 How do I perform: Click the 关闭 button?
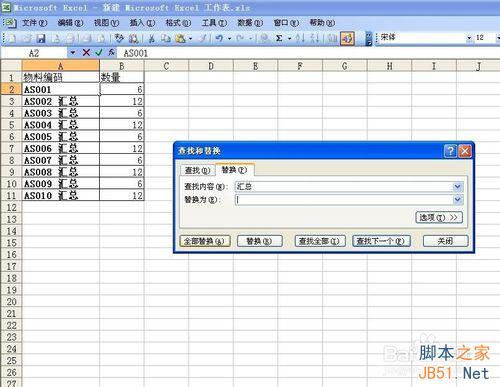445,241
